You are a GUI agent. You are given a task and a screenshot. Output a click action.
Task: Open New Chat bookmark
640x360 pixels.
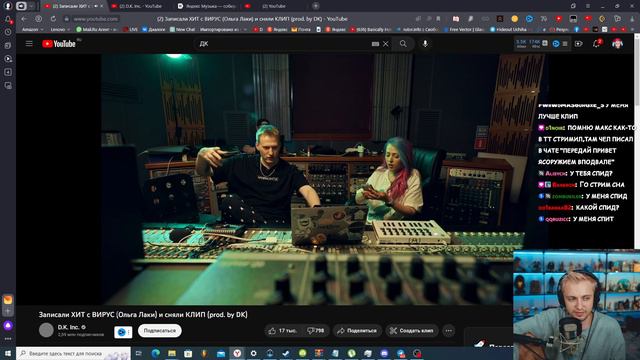(x=182, y=29)
